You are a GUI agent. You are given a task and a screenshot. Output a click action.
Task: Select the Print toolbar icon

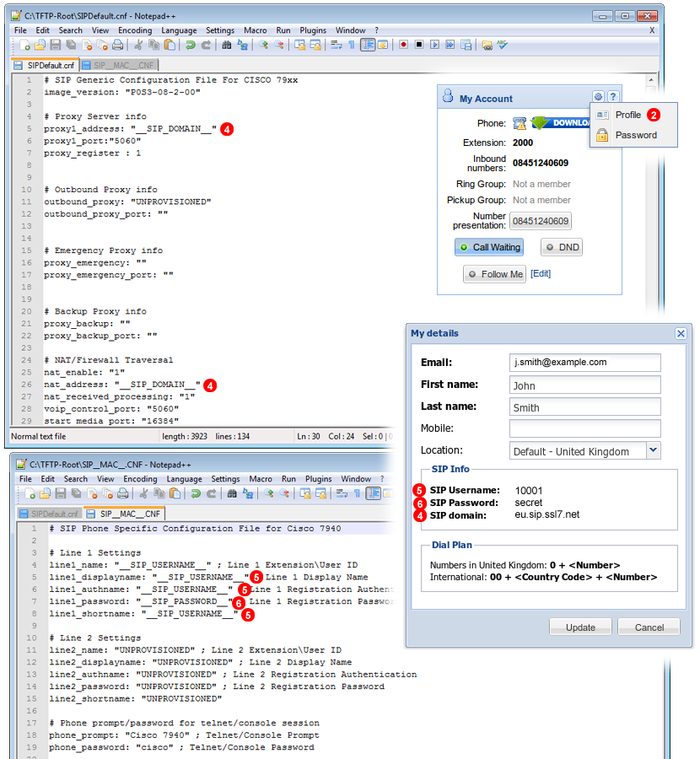116,47
